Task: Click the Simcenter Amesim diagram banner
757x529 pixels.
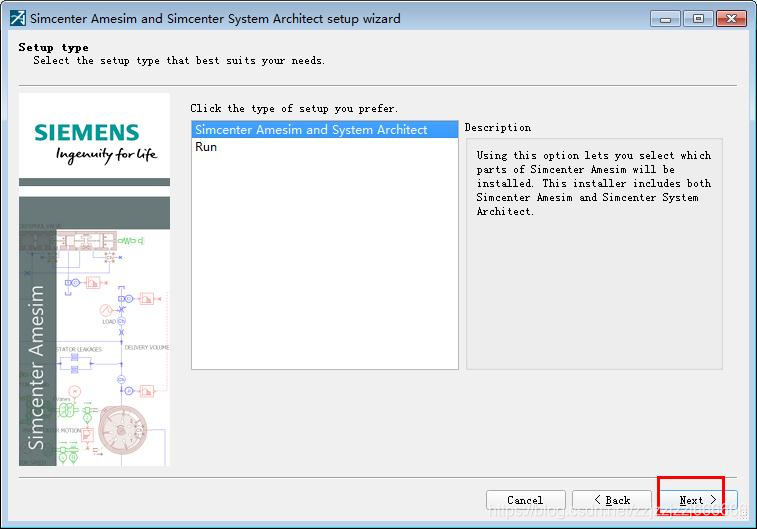Action: tap(95, 331)
